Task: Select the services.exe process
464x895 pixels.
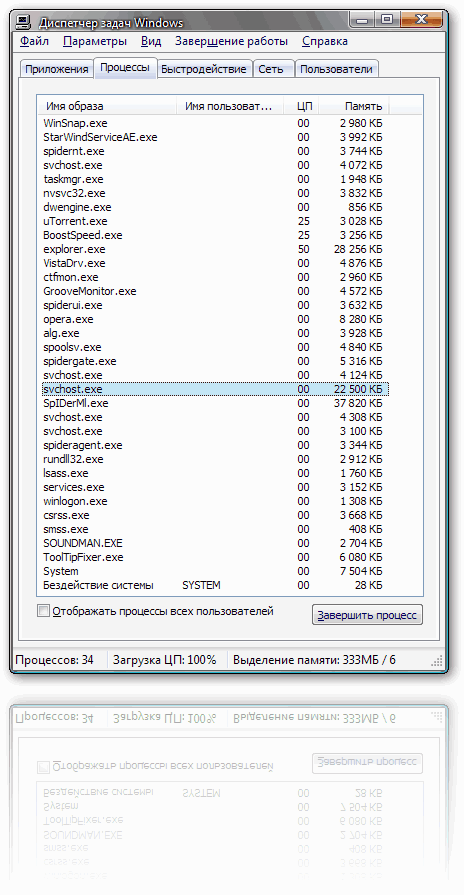Action: click(x=216, y=487)
